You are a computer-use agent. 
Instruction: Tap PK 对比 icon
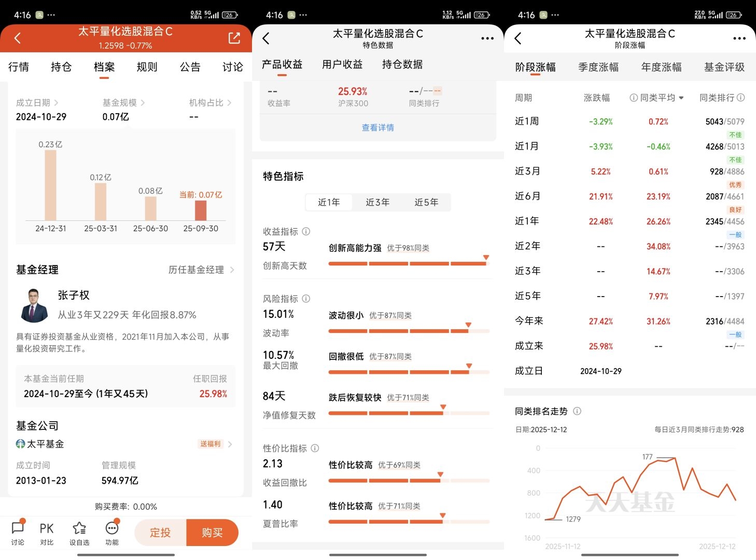47,533
